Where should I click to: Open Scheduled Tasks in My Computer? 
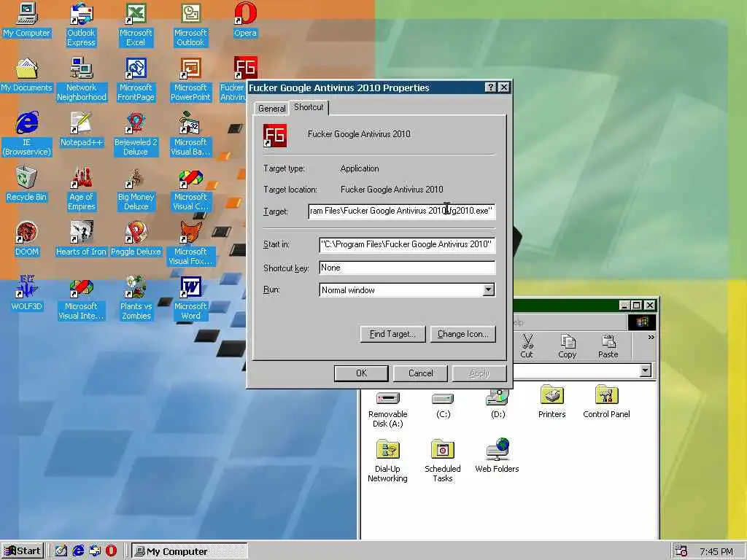click(443, 462)
